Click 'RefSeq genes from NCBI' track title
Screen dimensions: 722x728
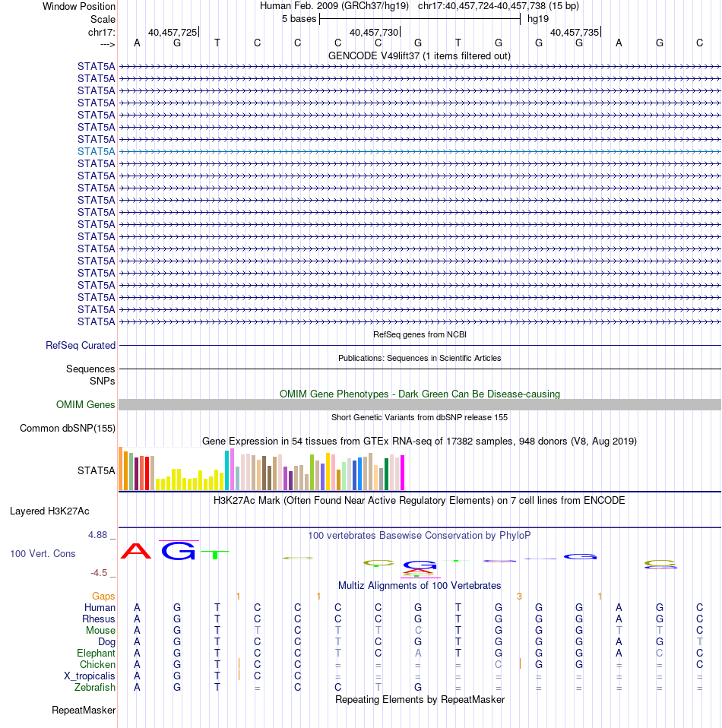click(x=420, y=334)
